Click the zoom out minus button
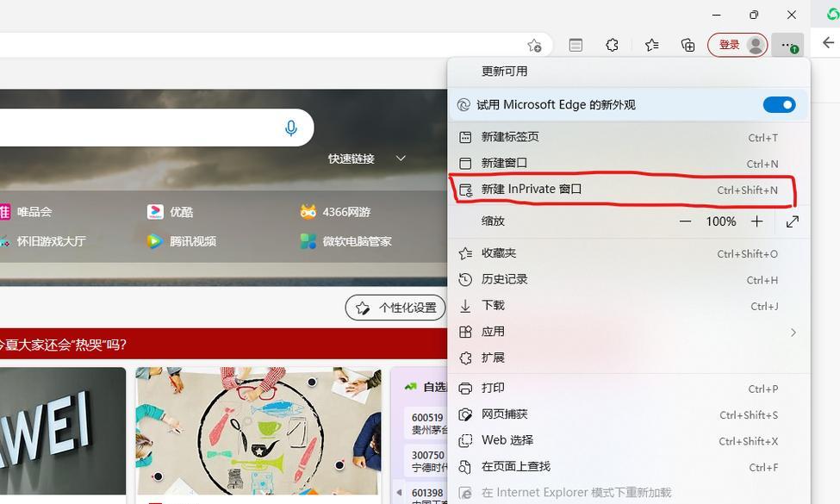The width and height of the screenshot is (840, 504). coord(685,221)
